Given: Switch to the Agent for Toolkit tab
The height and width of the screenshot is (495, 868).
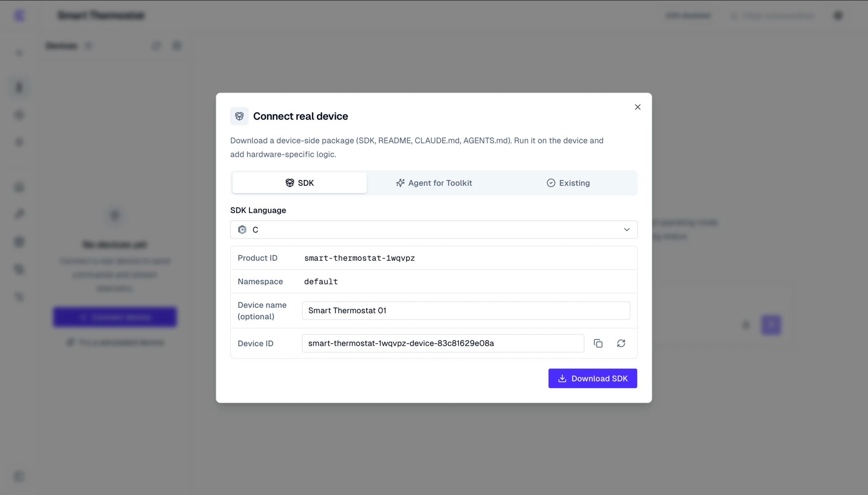Looking at the screenshot, I should click(434, 183).
